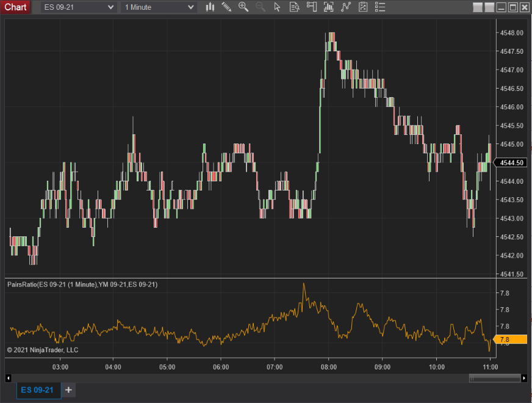Viewport: 532px width, 403px height.
Task: Add a new tab with plus button
Action: tap(68, 390)
